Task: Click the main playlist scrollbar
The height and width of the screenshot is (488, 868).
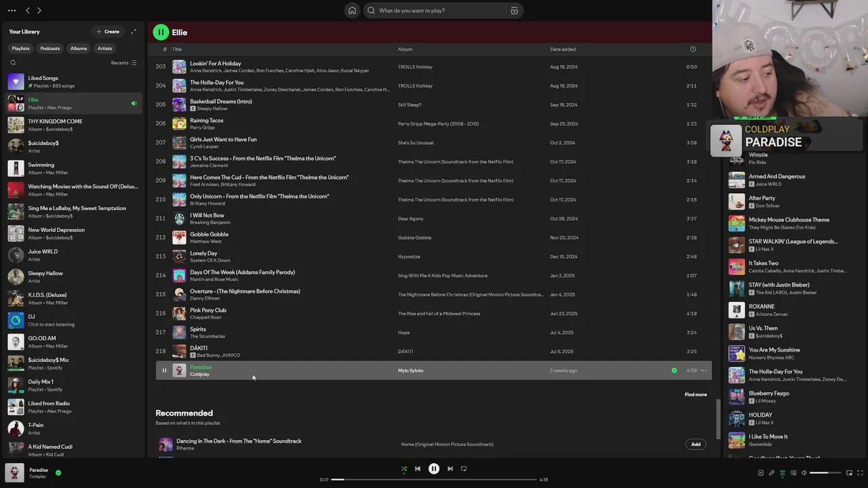Action: click(x=718, y=419)
